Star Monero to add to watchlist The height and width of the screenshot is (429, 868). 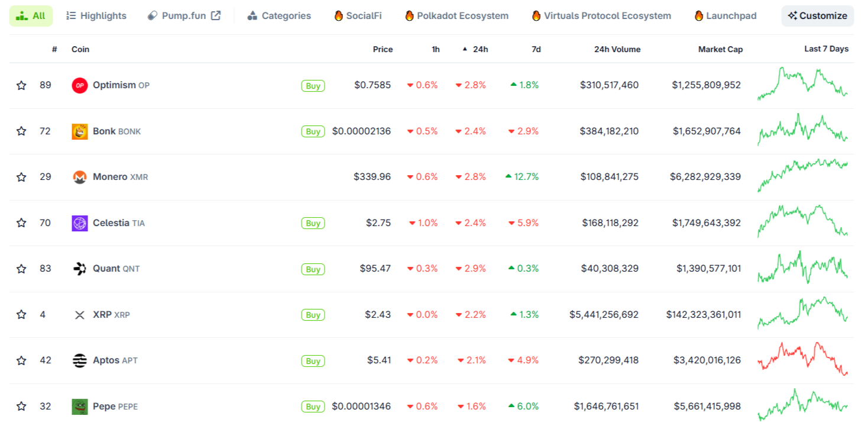pos(21,177)
